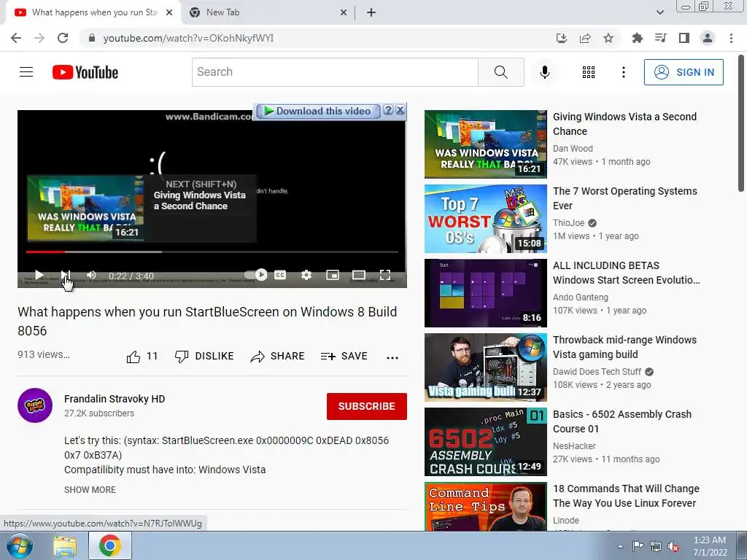The width and height of the screenshot is (747, 560).
Task: Open help on download bar question mark
Action: click(388, 110)
